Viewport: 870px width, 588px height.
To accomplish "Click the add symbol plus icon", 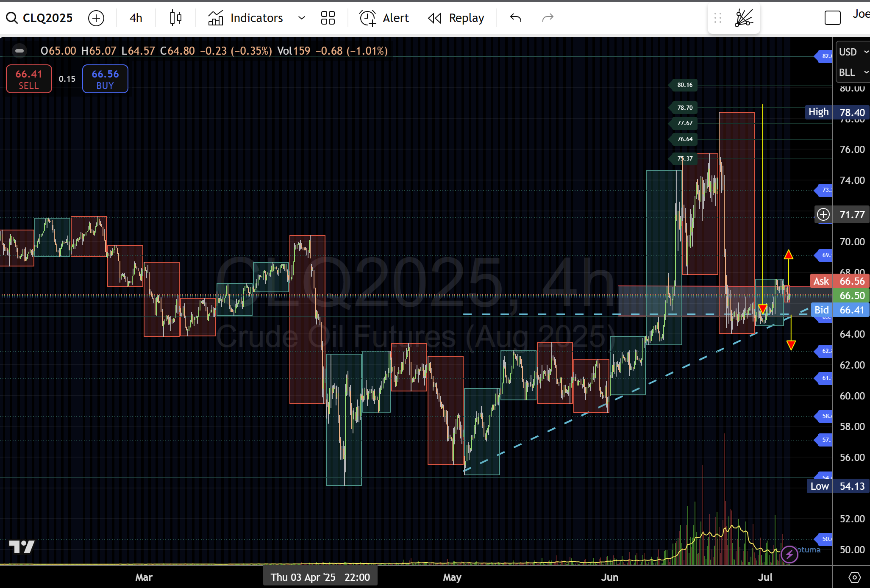I will click(96, 18).
